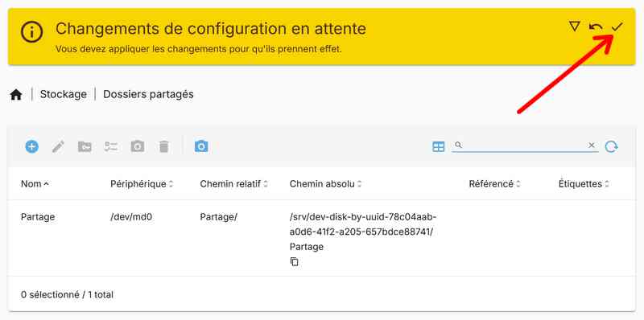This screenshot has width=644, height=320.
Task: Clear the search field with X
Action: [x=592, y=146]
